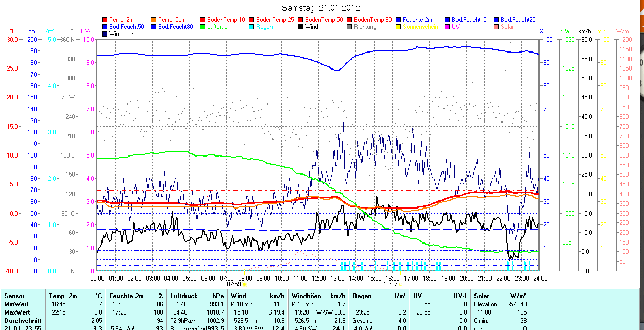644x330 pixels.
Task: Select the yellow Sonnenschein legend marker
Action: pyautogui.click(x=399, y=27)
